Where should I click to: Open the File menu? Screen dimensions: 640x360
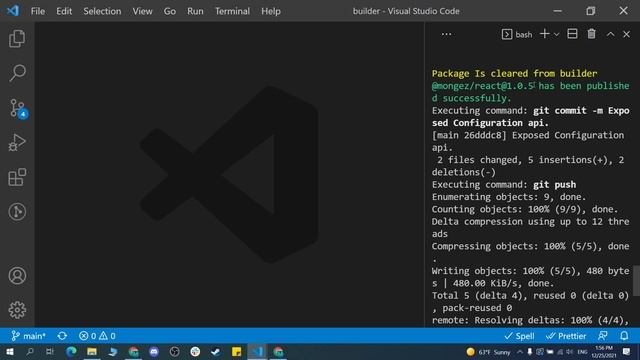click(38, 11)
